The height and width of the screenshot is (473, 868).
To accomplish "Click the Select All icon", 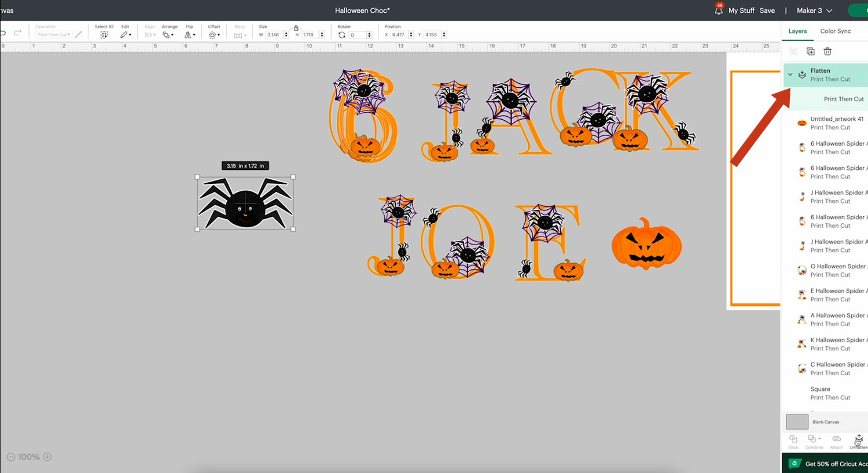I will coord(104,35).
